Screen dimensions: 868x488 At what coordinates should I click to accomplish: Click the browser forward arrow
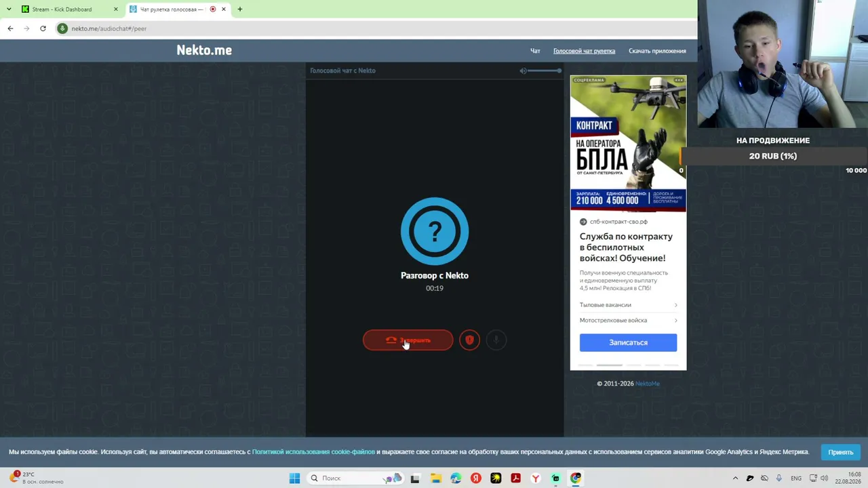(26, 28)
